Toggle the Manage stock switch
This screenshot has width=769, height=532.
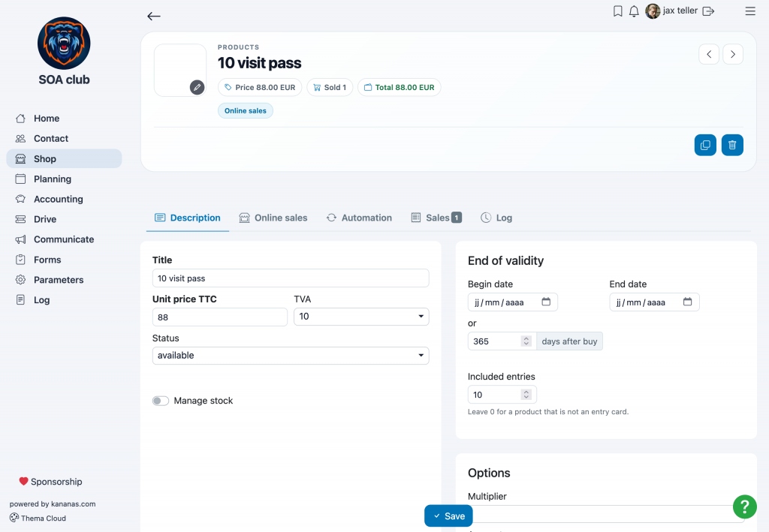(161, 401)
